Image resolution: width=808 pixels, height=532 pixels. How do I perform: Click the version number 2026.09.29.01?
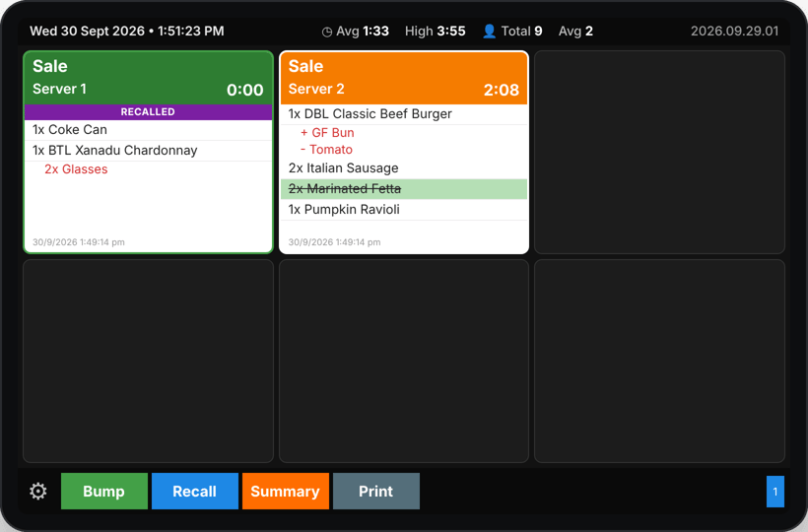coord(734,32)
